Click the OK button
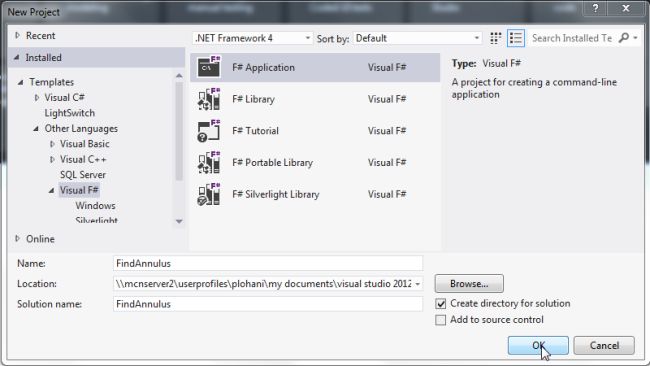650x366 pixels. click(x=538, y=345)
